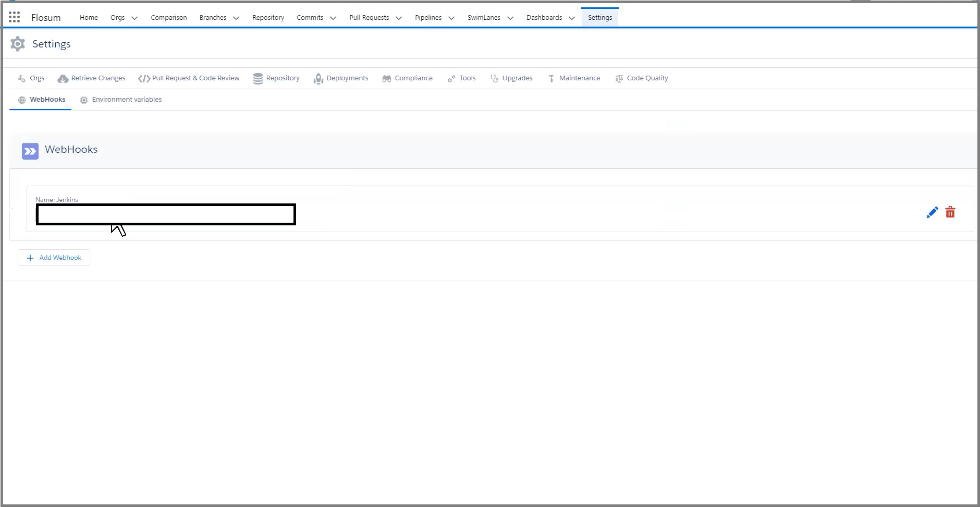Click the WebHooks globe icon
The width and height of the screenshot is (980, 507).
(x=22, y=100)
